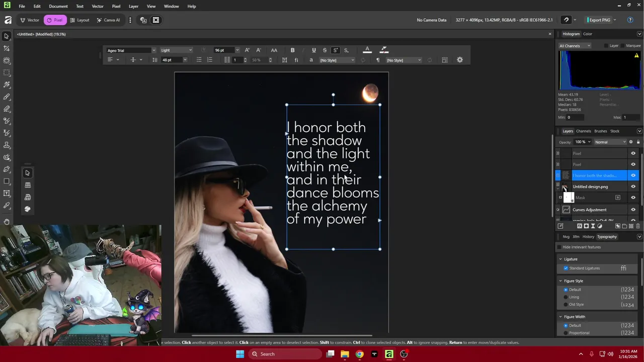The width and height of the screenshot is (644, 362).
Task: Hide the selected text layer
Action: 633,175
